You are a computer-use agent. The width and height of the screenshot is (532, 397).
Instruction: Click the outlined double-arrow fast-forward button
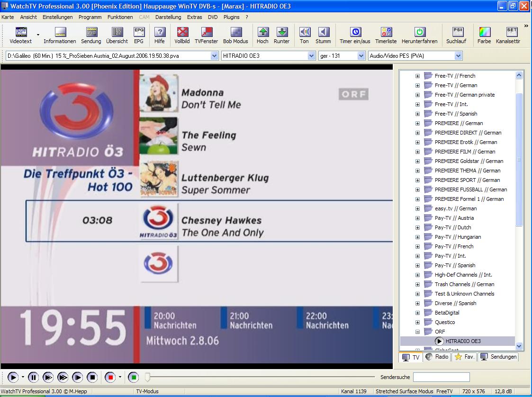pos(48,377)
